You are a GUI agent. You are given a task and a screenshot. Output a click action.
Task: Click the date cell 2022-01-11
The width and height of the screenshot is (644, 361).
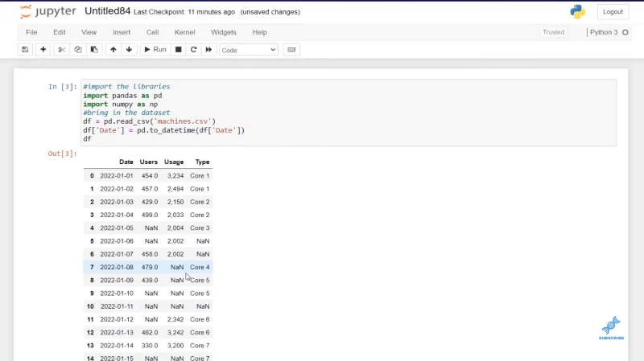coord(117,306)
